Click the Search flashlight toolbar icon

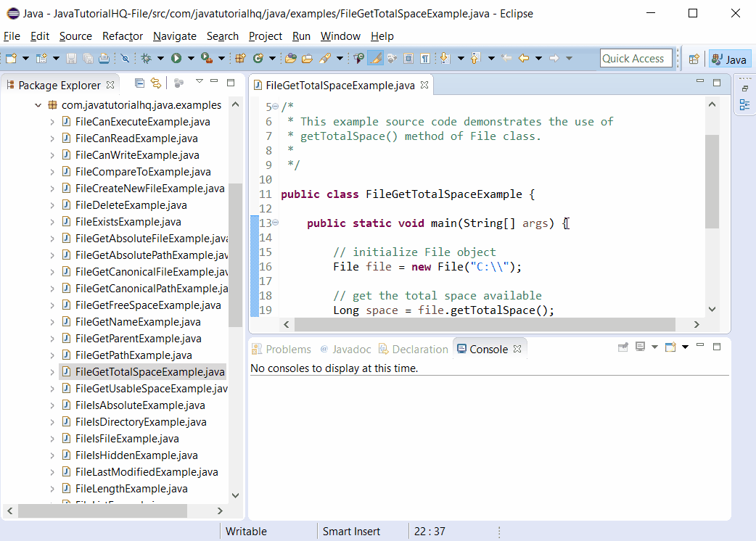pyautogui.click(x=326, y=58)
